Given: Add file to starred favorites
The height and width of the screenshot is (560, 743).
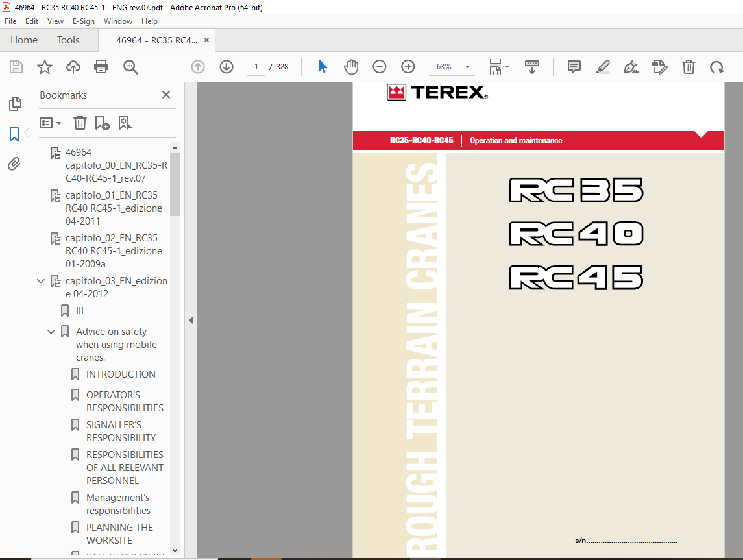Looking at the screenshot, I should [45, 67].
